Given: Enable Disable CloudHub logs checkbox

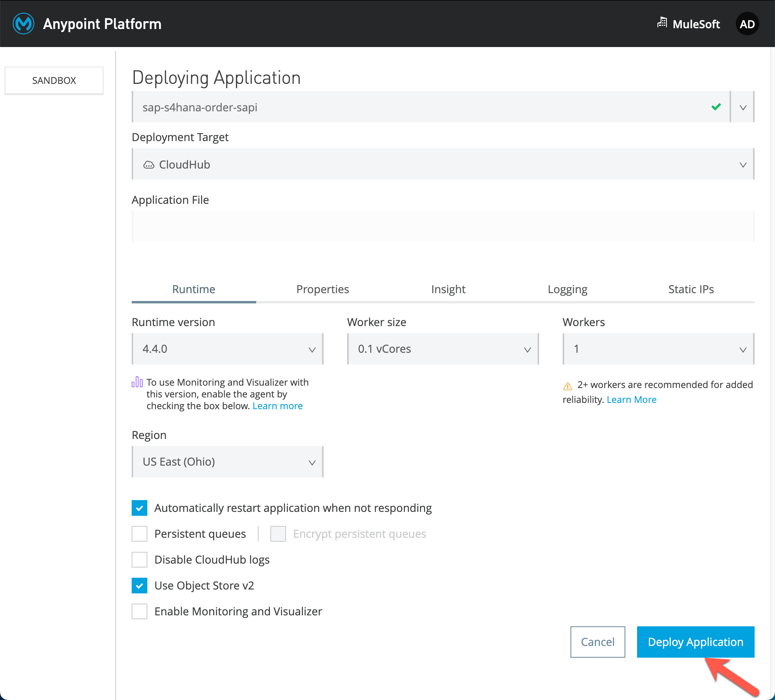Looking at the screenshot, I should 139,560.
